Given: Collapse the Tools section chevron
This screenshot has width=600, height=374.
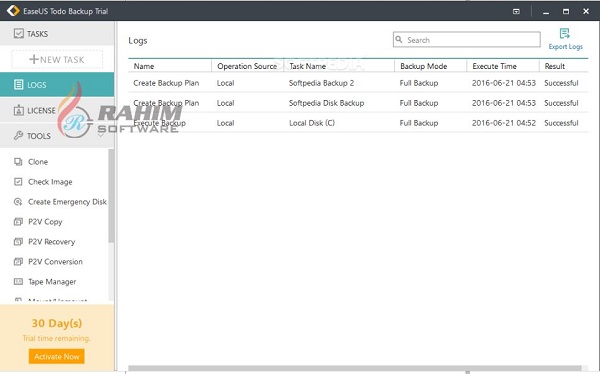Looking at the screenshot, I should pos(101,136).
